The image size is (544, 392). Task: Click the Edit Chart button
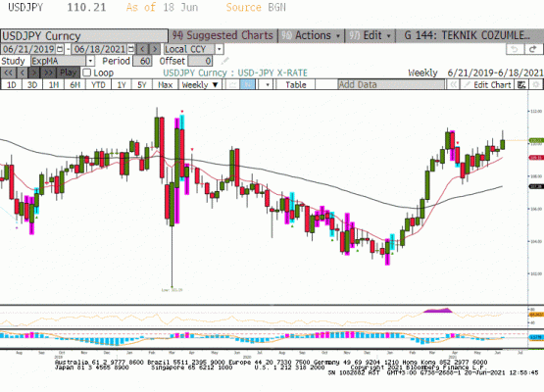(x=487, y=84)
